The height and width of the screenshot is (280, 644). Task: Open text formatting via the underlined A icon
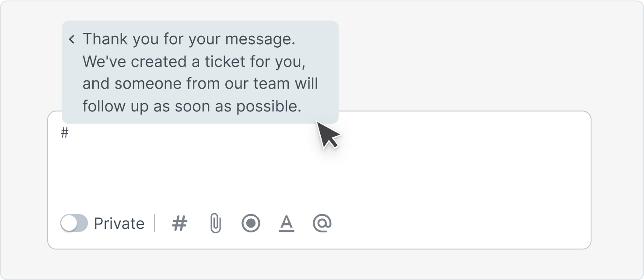click(x=287, y=223)
